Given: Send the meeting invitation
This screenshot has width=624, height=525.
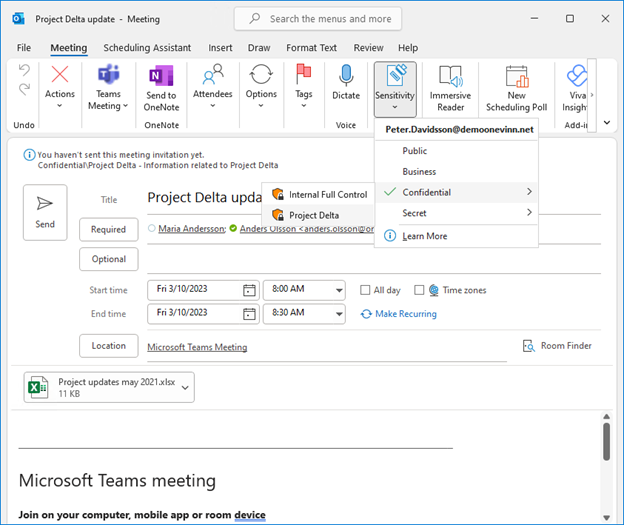Looking at the screenshot, I should 45,211.
